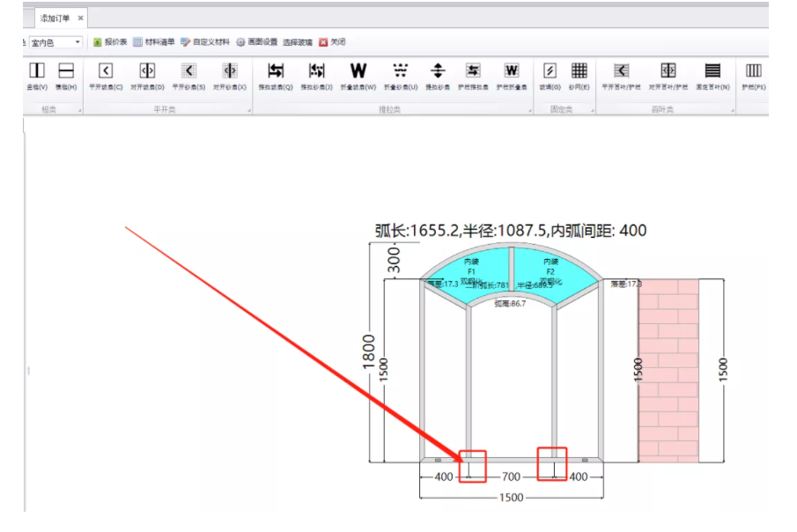Image resolution: width=797 pixels, height=532 pixels.
Task: Close the 添加订单 tab
Action: coord(81,18)
